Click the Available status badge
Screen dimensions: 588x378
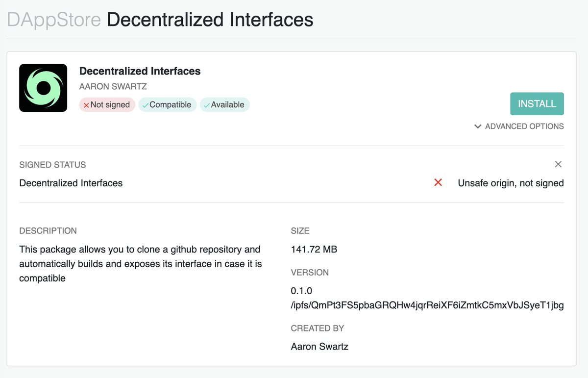coord(225,105)
